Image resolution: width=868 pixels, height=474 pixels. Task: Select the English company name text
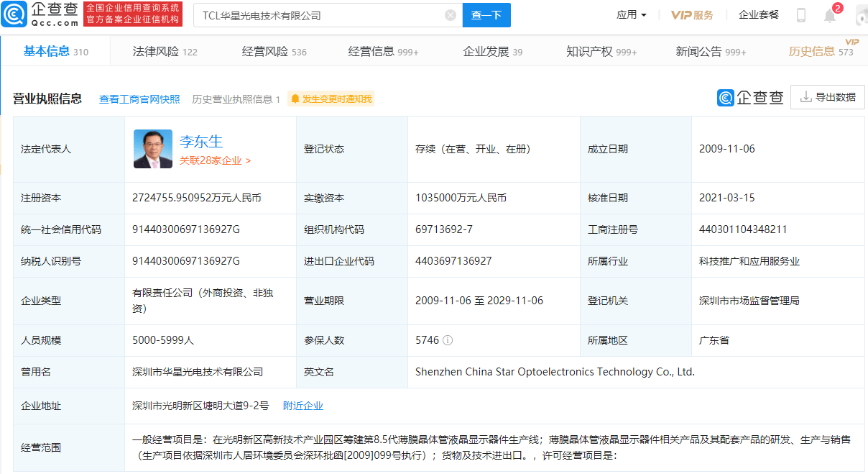point(555,372)
